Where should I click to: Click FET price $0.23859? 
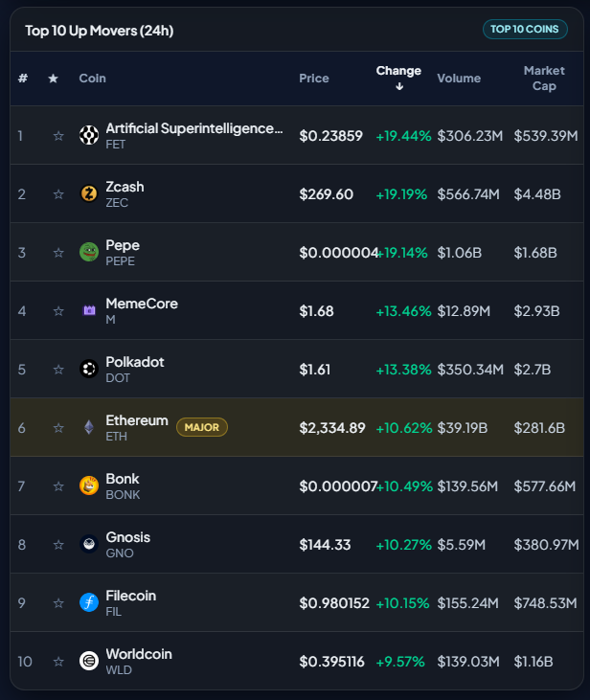(x=331, y=136)
